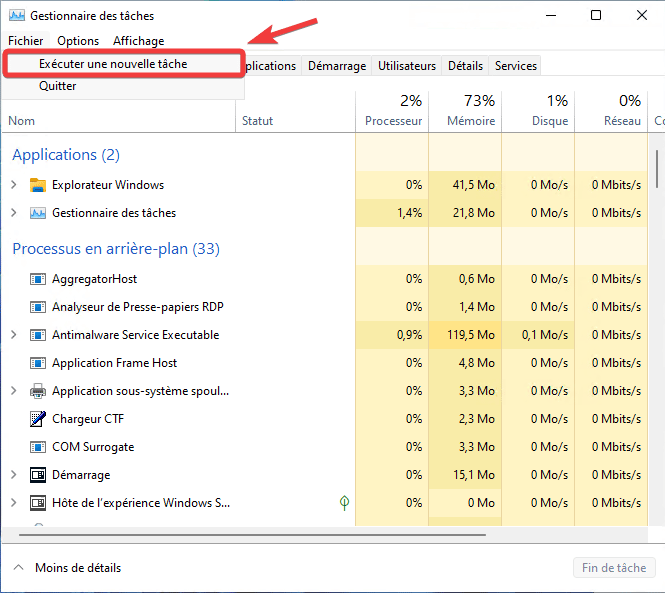Expand the Antimalware Service Executable row

14,335
